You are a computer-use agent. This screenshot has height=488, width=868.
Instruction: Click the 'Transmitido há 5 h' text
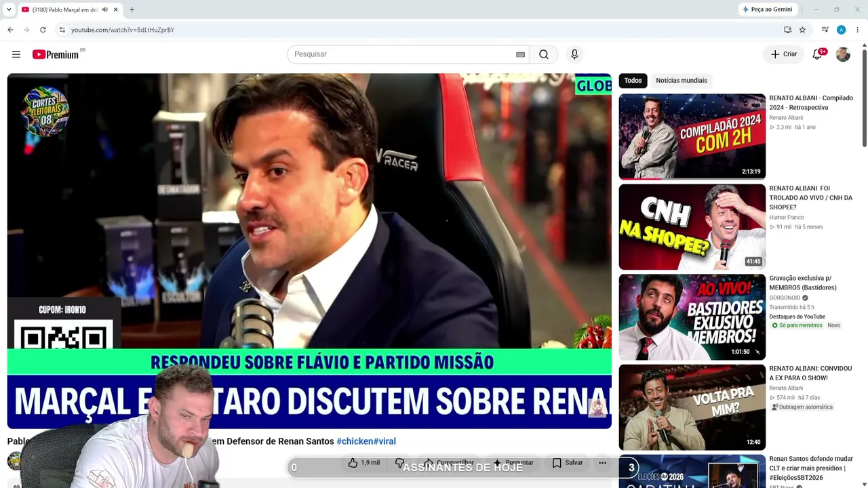click(792, 308)
